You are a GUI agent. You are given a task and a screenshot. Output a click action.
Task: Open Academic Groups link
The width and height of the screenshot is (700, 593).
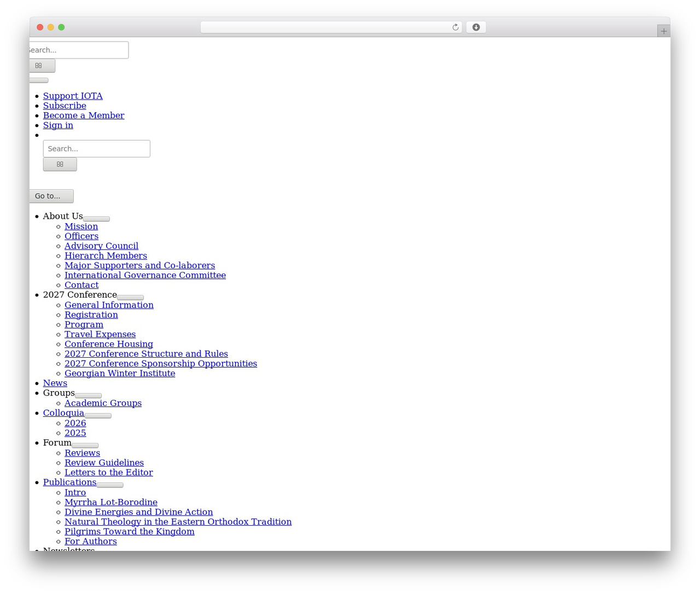pos(103,403)
